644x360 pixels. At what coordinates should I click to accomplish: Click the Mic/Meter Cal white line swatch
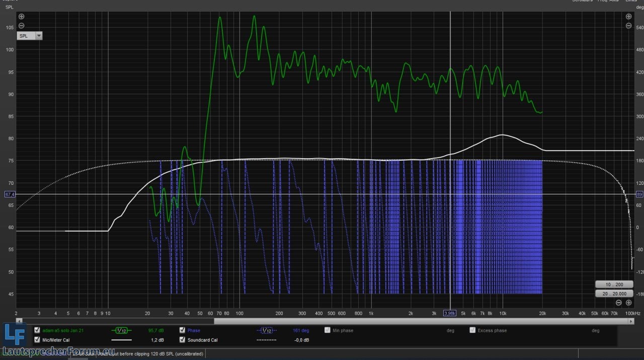[121, 340]
